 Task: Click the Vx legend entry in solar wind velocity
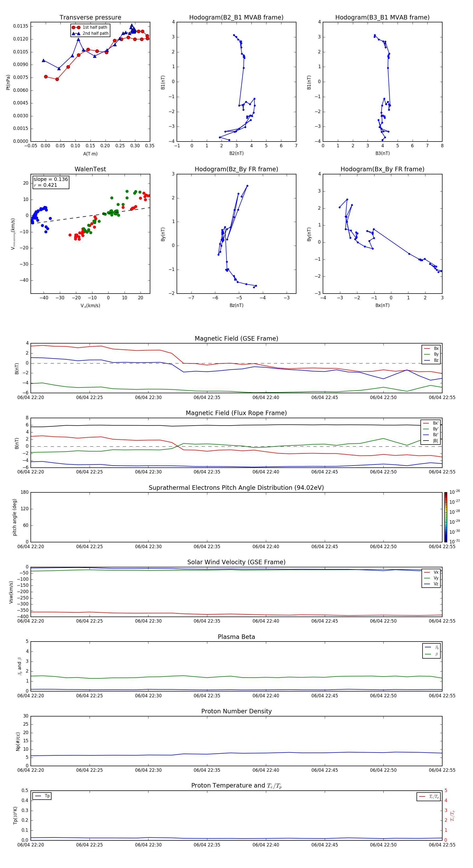pos(431,572)
